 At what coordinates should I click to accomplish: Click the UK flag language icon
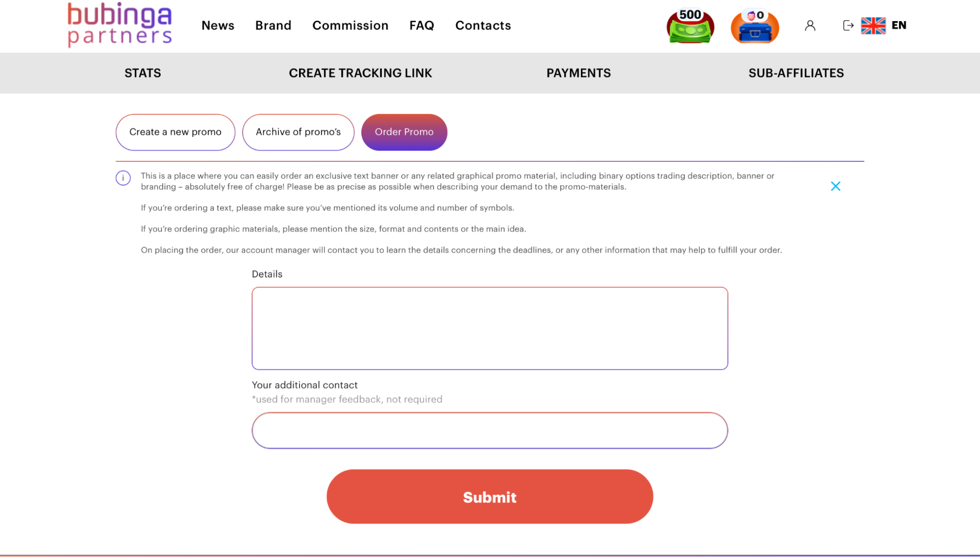(x=873, y=25)
